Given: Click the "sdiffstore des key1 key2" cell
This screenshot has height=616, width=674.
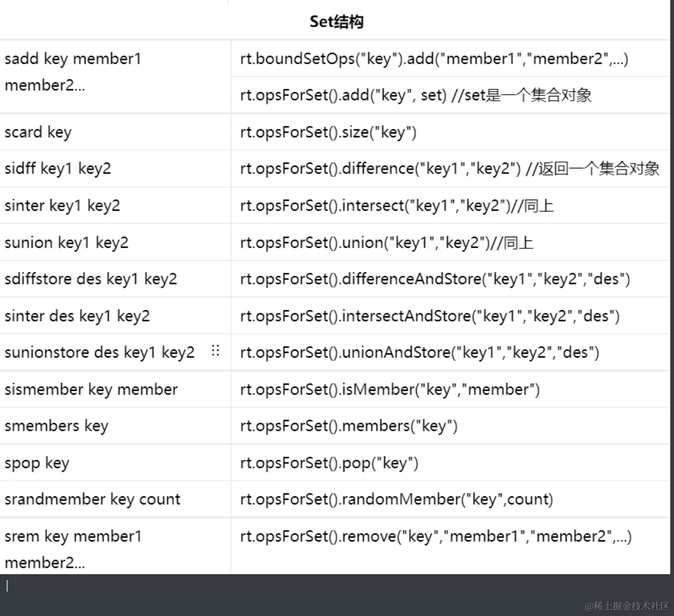Looking at the screenshot, I should pos(91,279).
